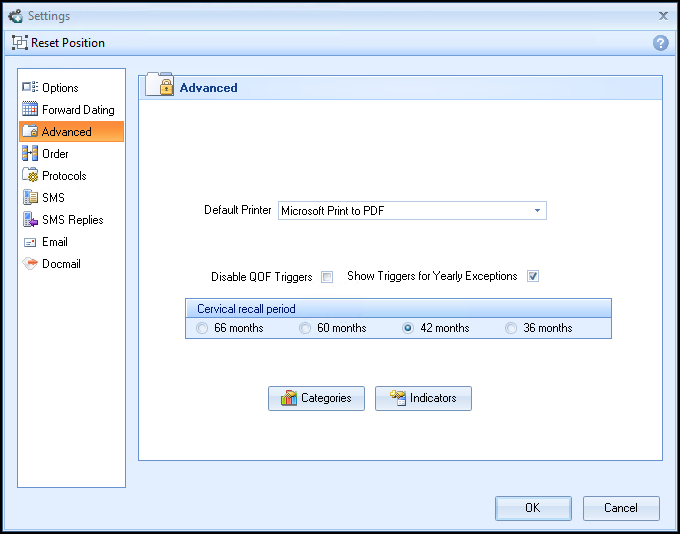
Task: Click the Docmail icon in sidebar
Action: 30,264
